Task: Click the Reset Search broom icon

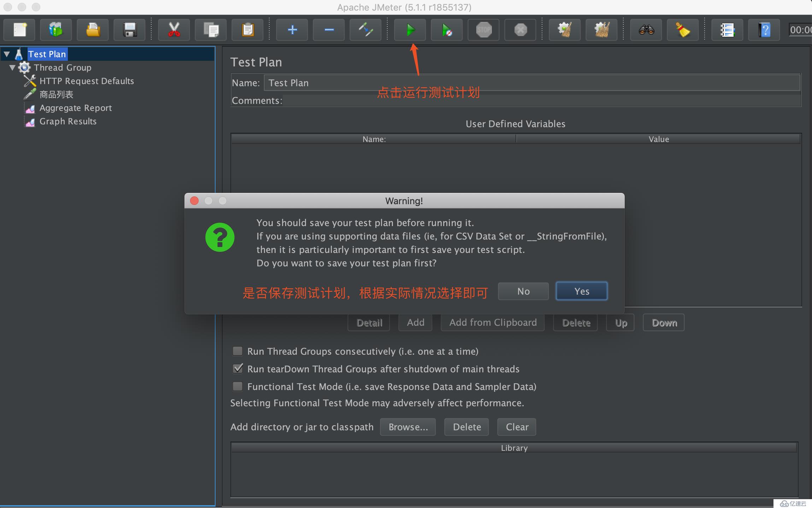Action: point(683,30)
